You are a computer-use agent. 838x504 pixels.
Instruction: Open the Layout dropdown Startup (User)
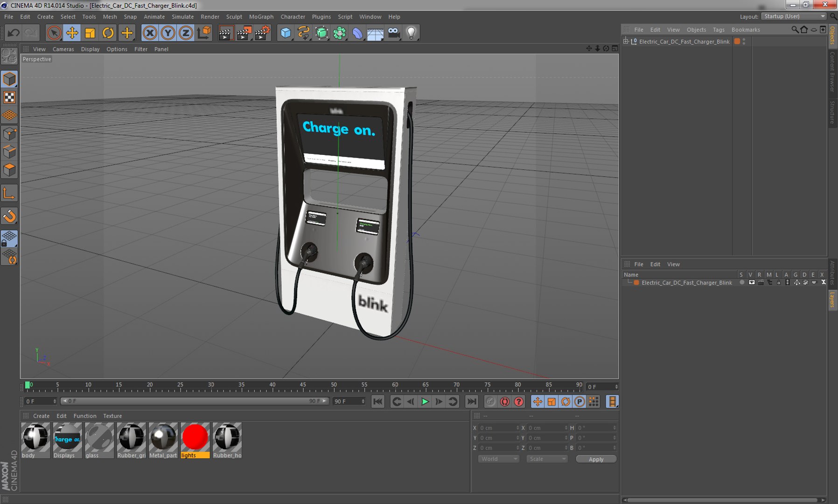pos(794,16)
